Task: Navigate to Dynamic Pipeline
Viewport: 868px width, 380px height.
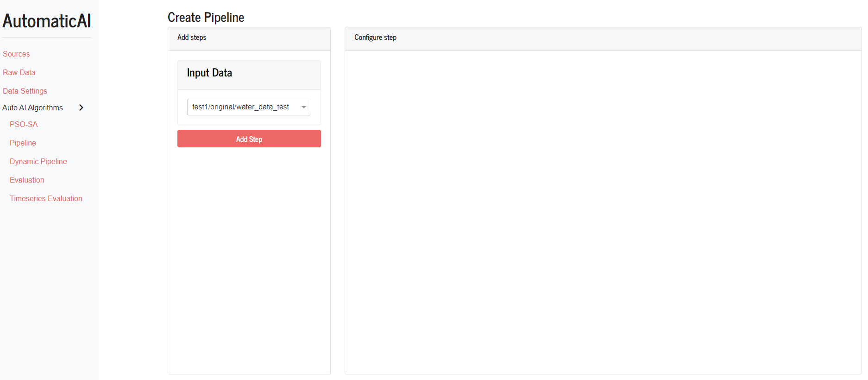Action: coord(38,161)
